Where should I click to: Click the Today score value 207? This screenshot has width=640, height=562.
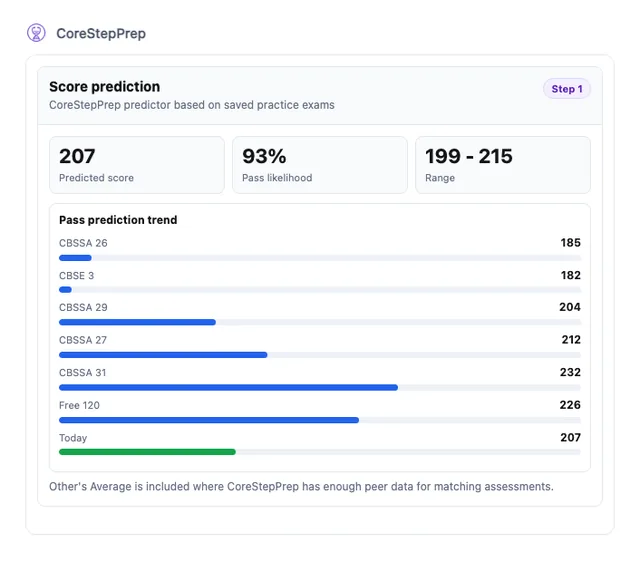click(x=570, y=438)
